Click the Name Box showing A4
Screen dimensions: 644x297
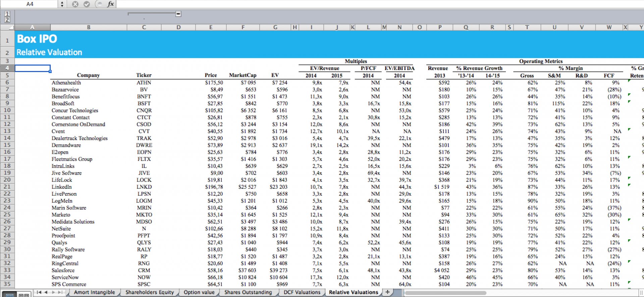[x=30, y=4]
